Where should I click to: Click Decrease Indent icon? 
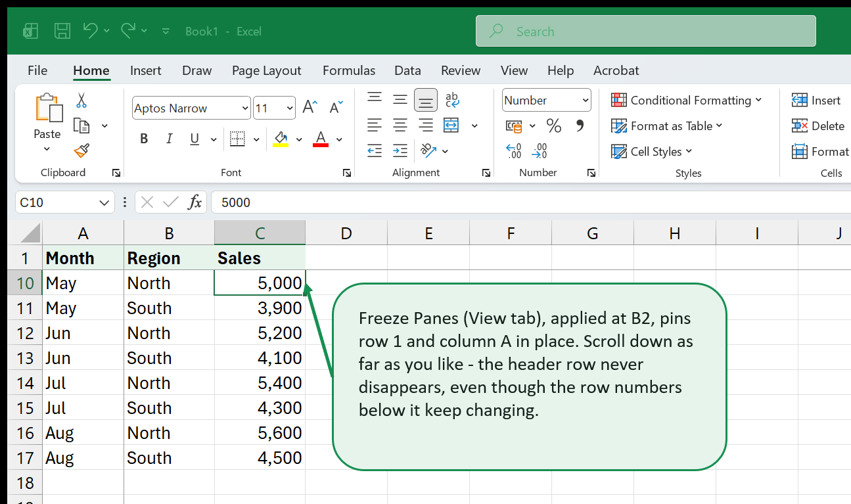pos(375,150)
